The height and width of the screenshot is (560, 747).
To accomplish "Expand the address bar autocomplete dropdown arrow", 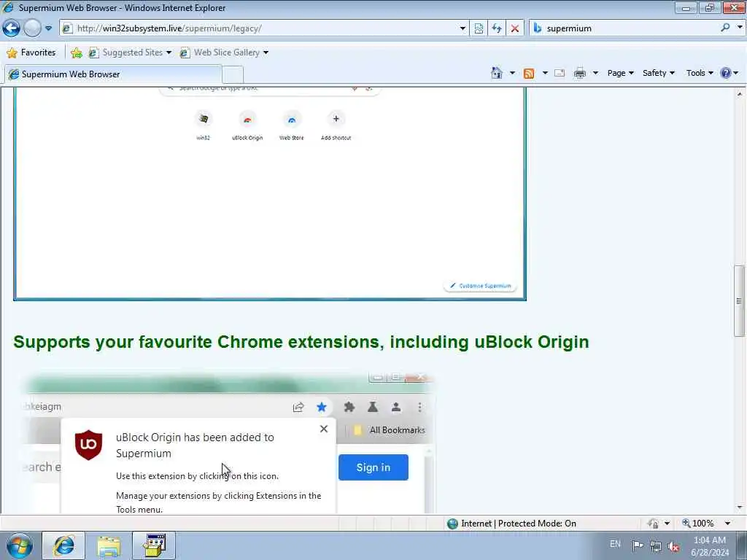I will coord(462,28).
